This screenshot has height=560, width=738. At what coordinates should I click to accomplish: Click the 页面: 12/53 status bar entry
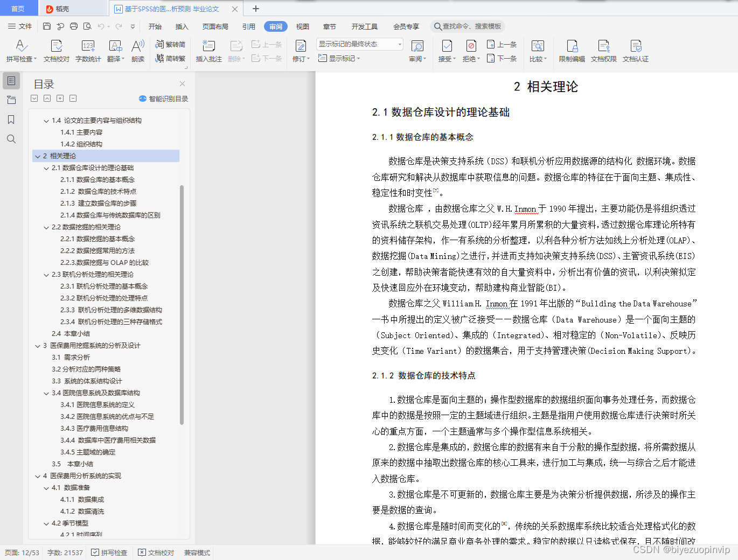tap(22, 552)
